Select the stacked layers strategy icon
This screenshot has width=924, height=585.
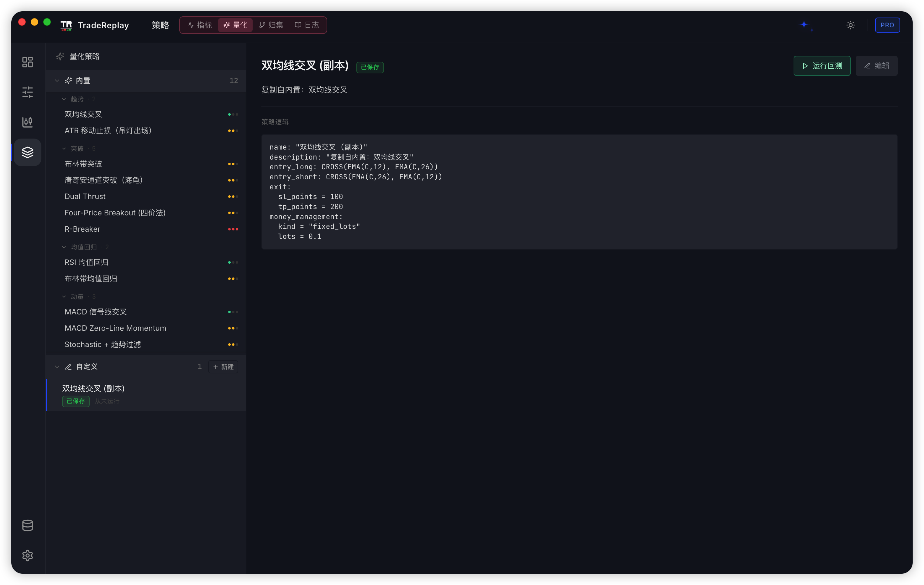[27, 152]
